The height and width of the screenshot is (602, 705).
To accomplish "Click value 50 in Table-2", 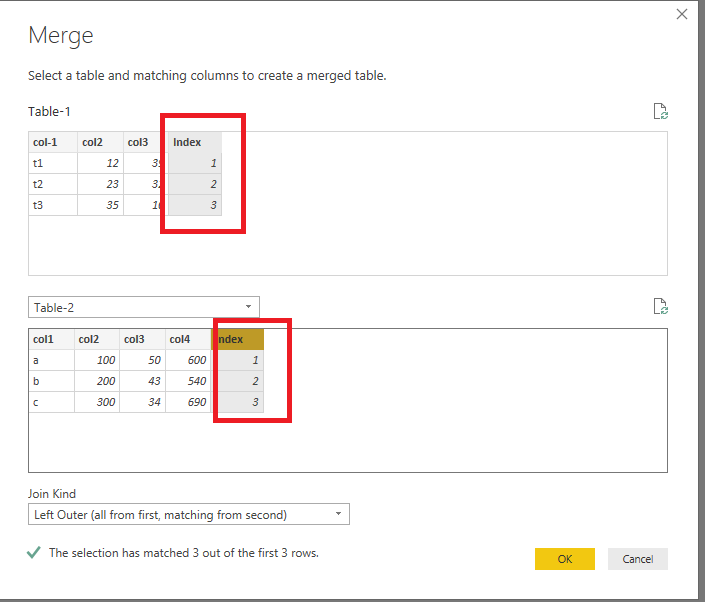I will 143,360.
